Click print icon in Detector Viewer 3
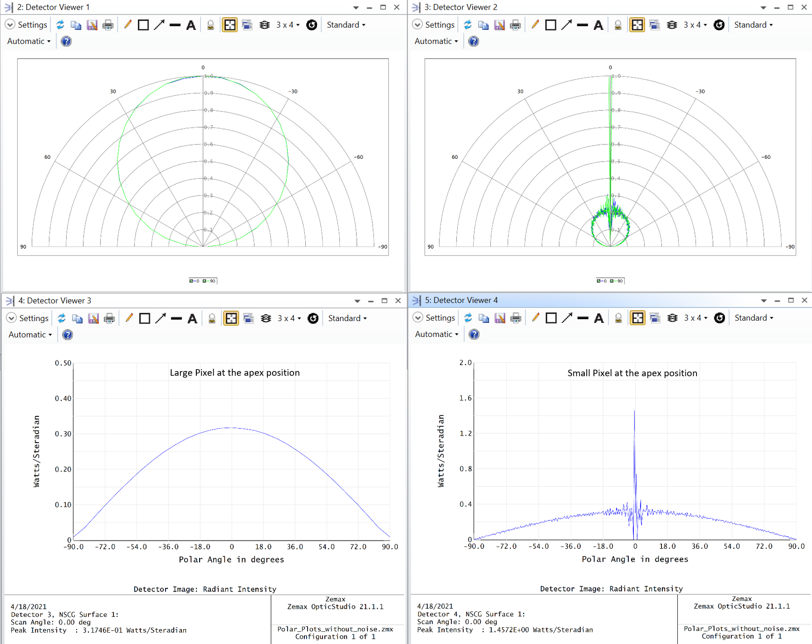812x644 pixels. [109, 318]
